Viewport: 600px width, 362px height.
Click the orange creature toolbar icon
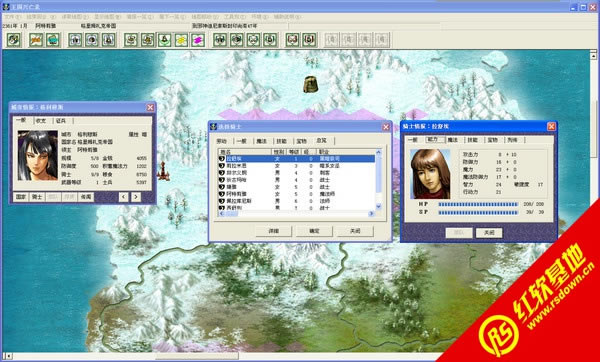pyautogui.click(x=36, y=40)
